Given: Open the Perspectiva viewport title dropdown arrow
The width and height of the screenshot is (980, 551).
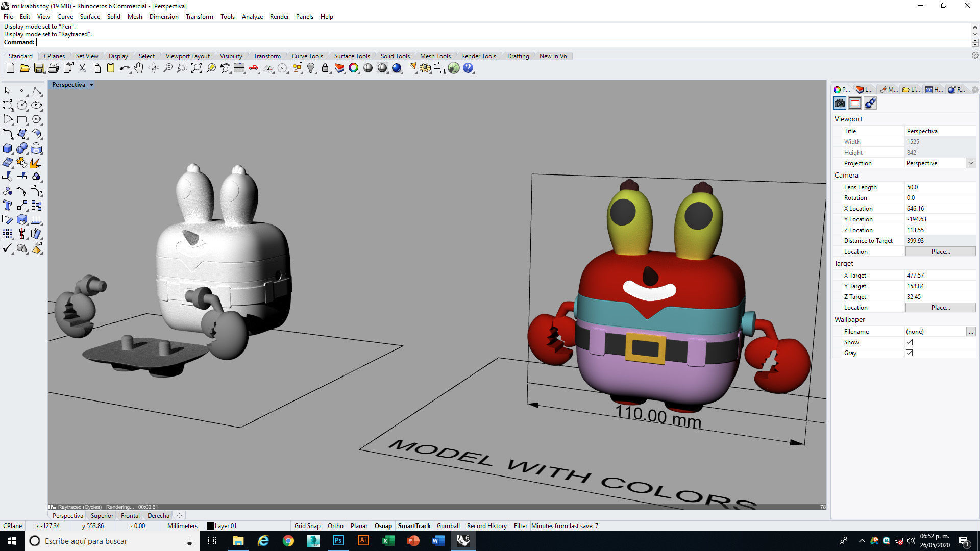Looking at the screenshot, I should 91,85.
